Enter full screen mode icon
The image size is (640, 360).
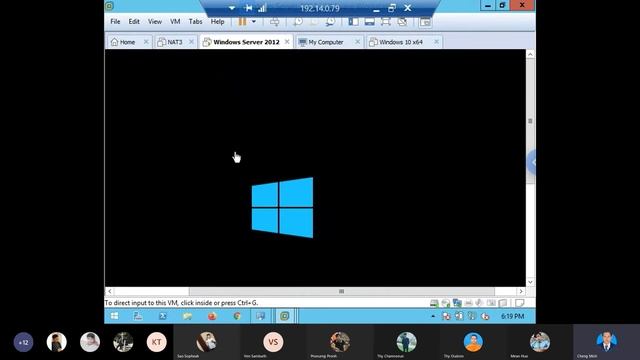pyautogui.click(x=386, y=22)
